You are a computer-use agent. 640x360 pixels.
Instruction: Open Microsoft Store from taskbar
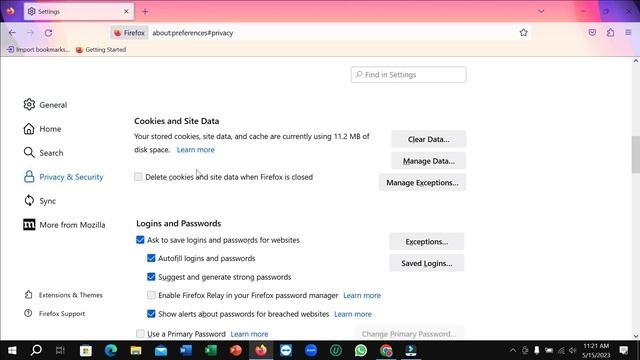(x=86, y=350)
